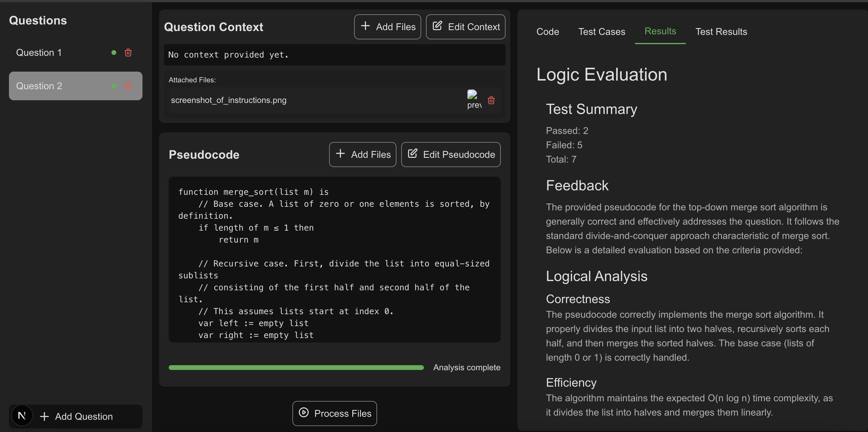Click the green analysis progress bar

[296, 368]
